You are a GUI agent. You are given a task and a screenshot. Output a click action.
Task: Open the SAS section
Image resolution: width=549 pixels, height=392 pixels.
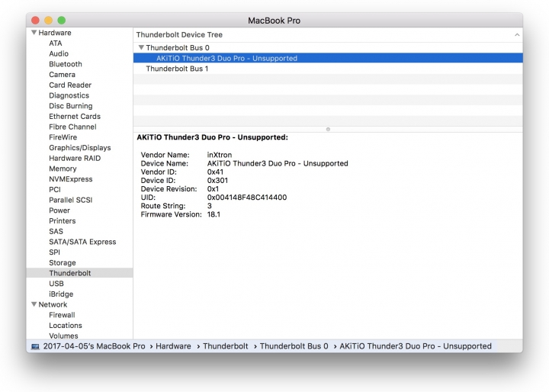[x=56, y=231]
